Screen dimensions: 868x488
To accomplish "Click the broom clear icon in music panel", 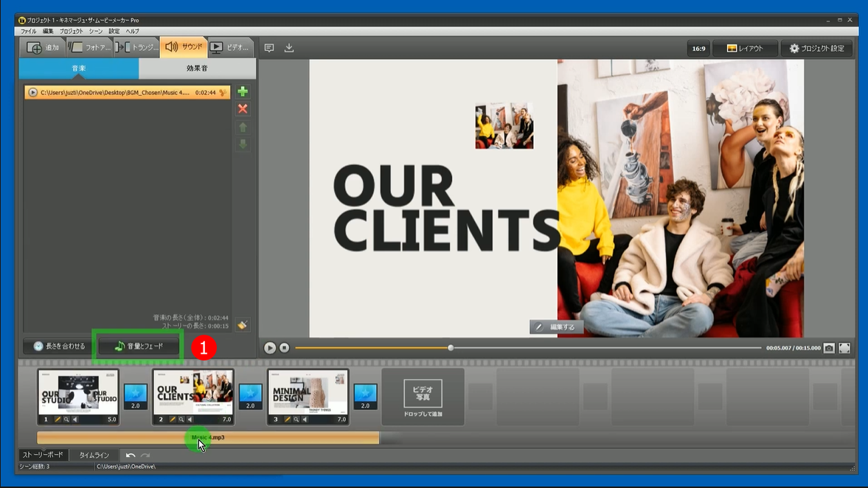I will click(x=242, y=325).
